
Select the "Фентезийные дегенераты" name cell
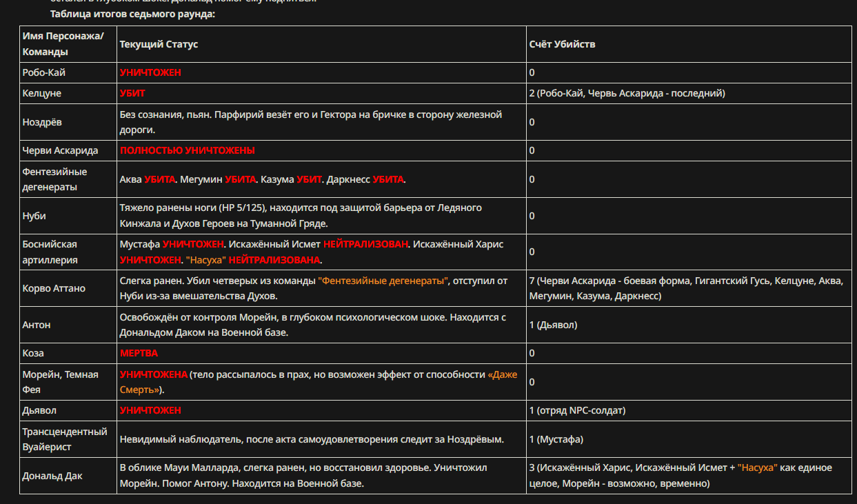click(x=68, y=179)
